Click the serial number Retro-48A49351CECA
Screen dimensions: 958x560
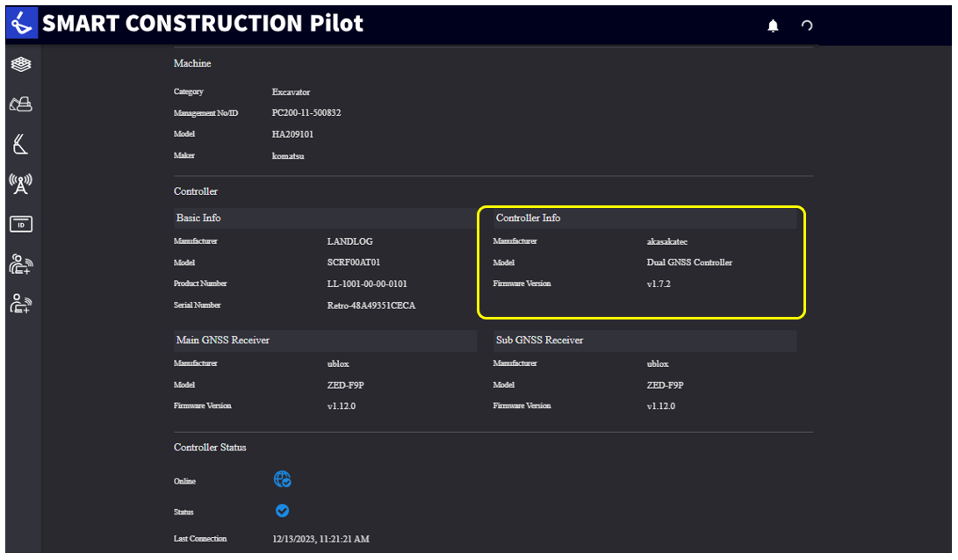coord(371,305)
